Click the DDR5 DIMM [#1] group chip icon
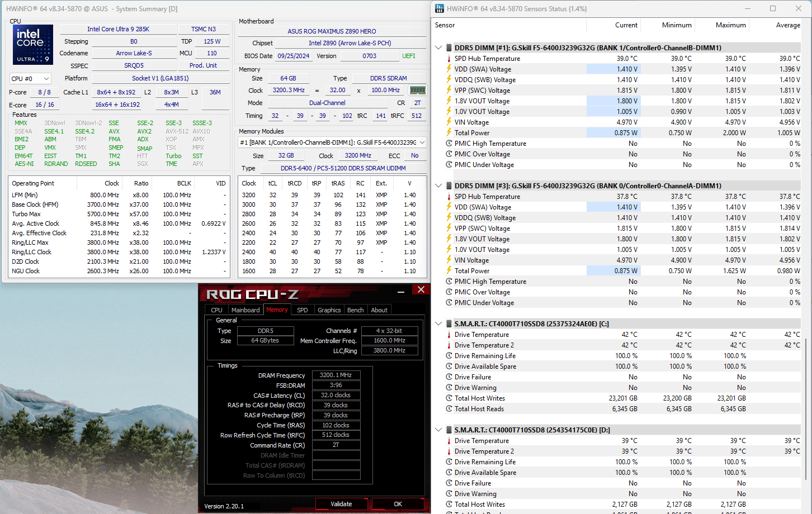Image resolution: width=812 pixels, height=514 pixels. tap(449, 48)
